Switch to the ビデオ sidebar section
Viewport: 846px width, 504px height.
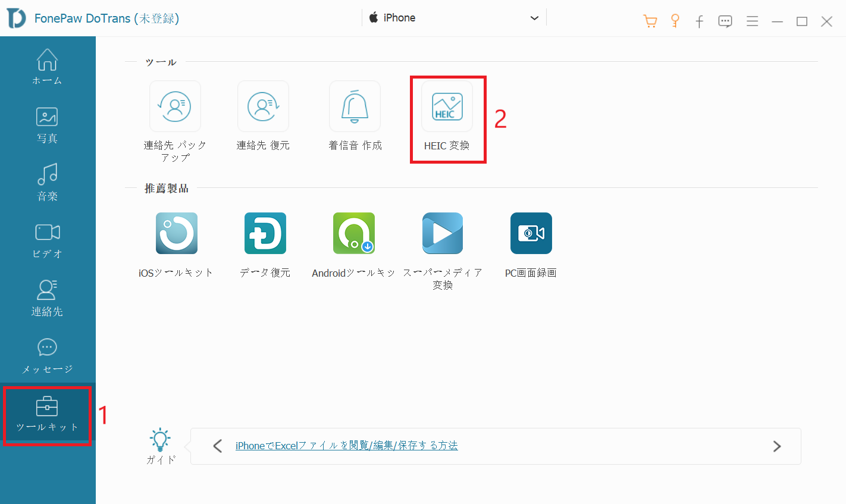tap(47, 240)
